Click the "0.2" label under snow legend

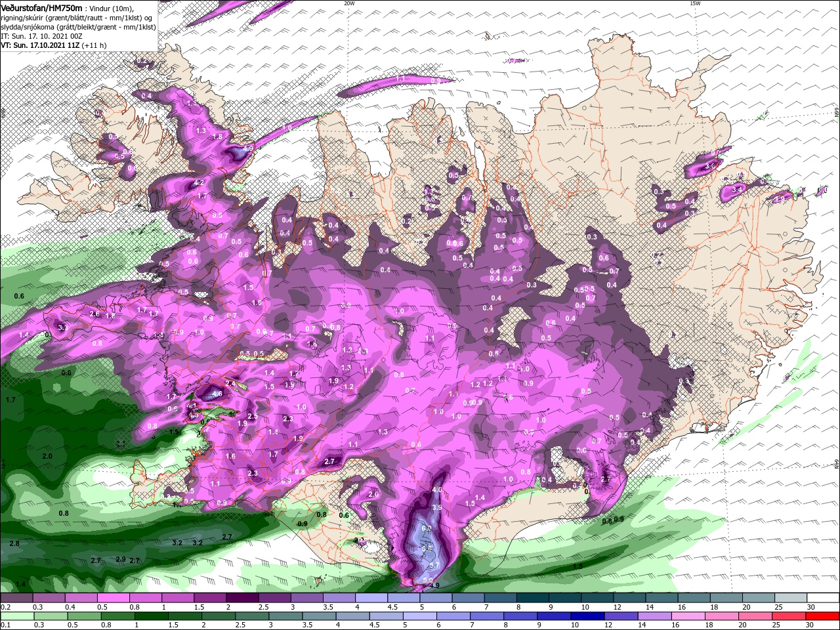[x=5, y=607]
